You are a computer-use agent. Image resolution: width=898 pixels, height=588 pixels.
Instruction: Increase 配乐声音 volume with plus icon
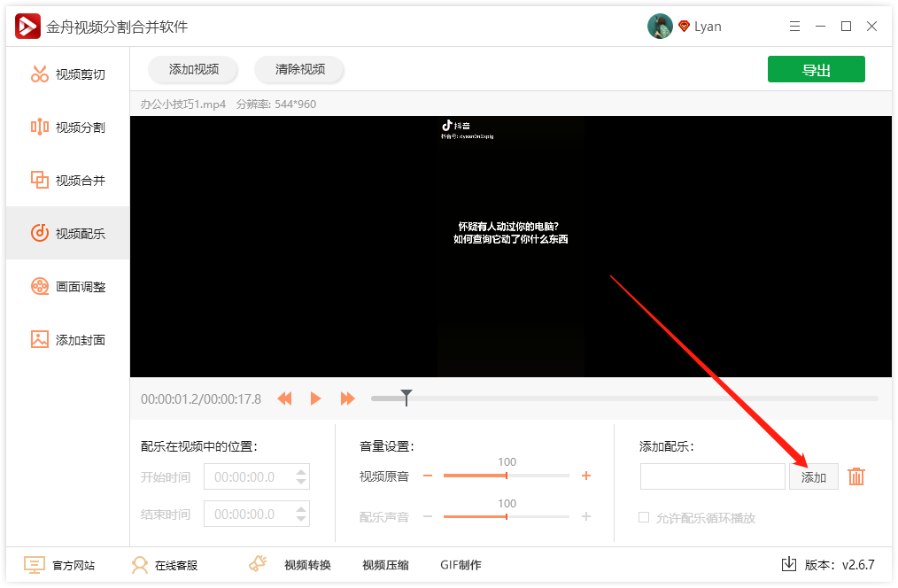[586, 516]
